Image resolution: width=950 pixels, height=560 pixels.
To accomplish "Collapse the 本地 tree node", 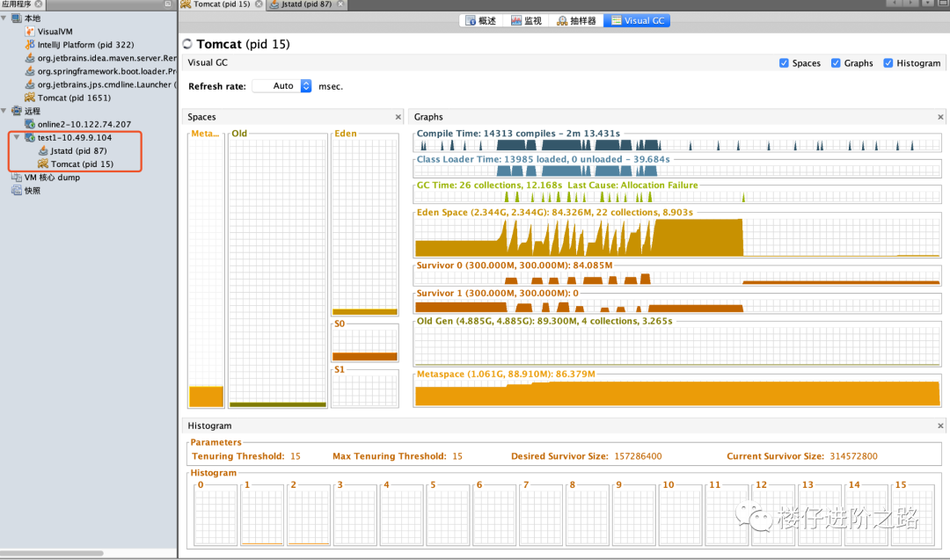I will (x=4, y=18).
